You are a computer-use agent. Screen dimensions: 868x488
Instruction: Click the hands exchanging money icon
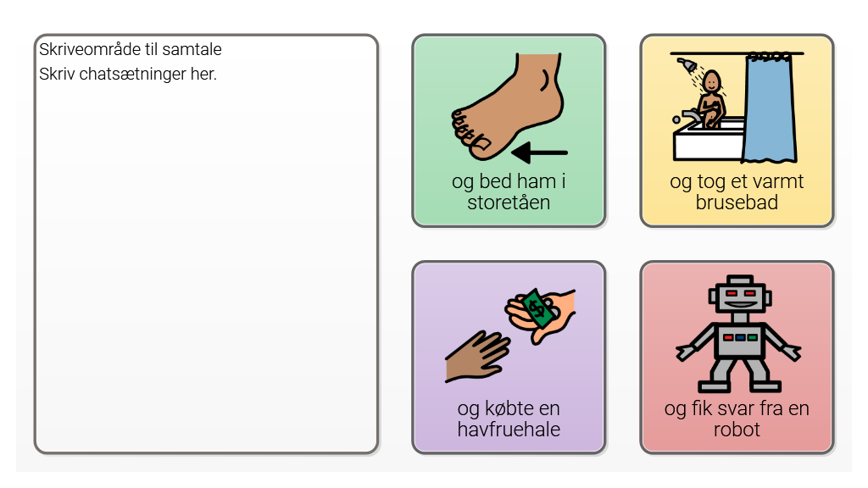pyautogui.click(x=509, y=335)
